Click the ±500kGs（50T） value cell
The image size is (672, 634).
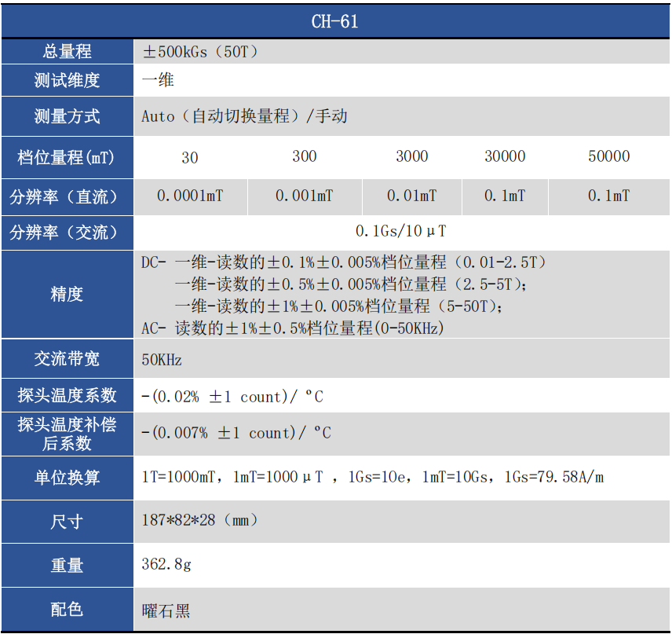coord(200,52)
